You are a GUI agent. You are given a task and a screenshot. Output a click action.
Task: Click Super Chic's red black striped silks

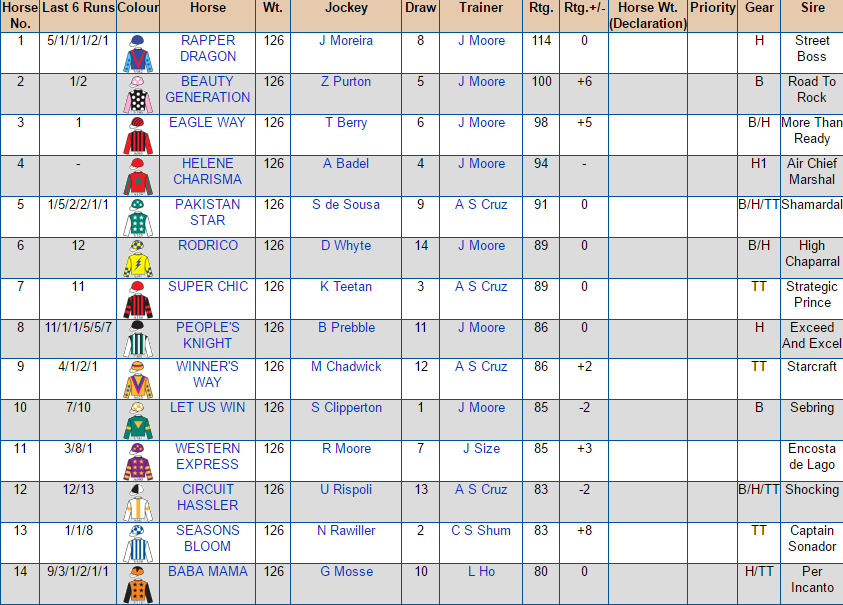(x=138, y=300)
